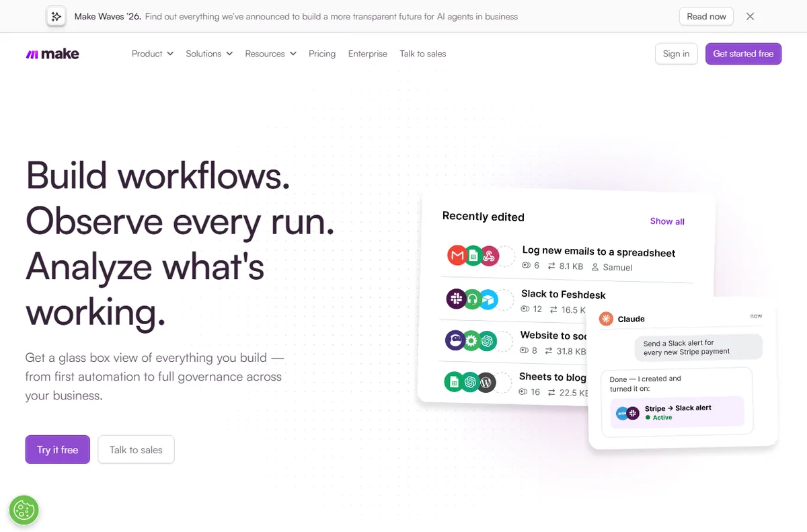
Task: Go to the Enterprise page
Action: coord(368,54)
